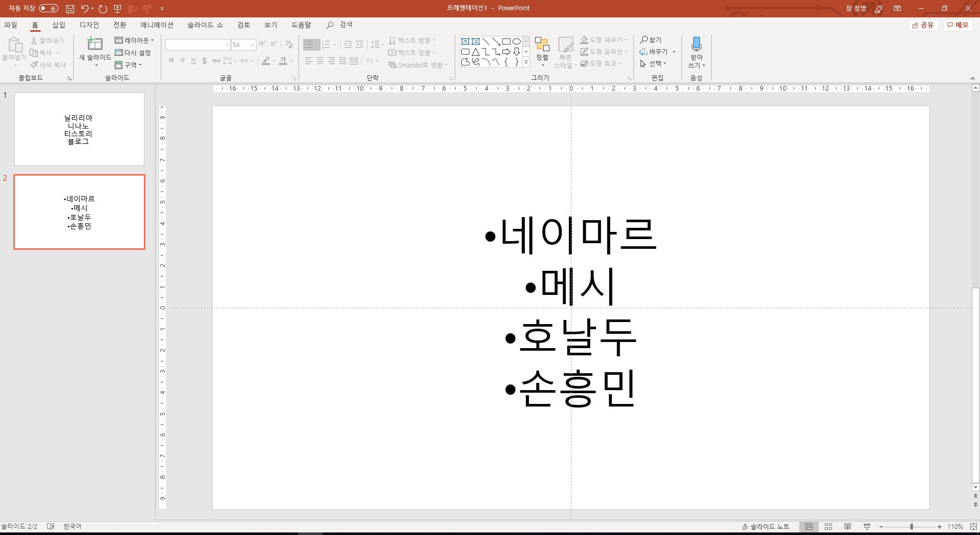The width and height of the screenshot is (980, 535).
Task: Click the 받아쓰기 (Dictate) microphone icon
Action: [696, 44]
